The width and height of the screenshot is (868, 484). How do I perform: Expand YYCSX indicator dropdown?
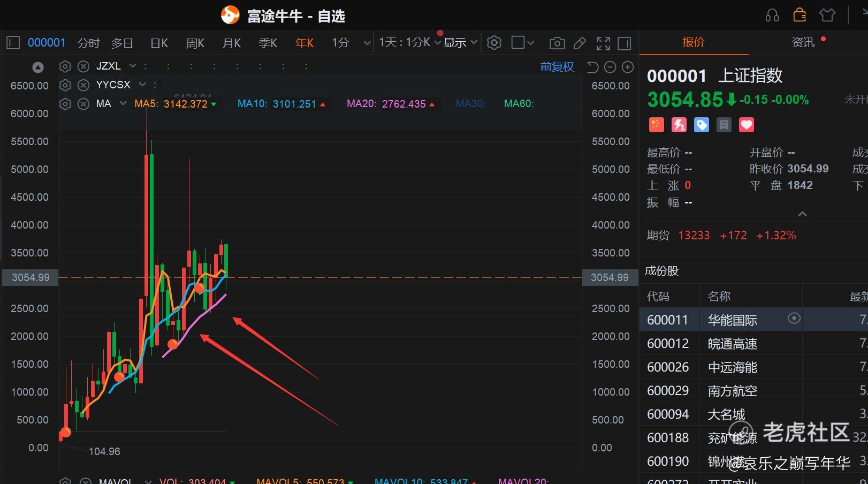142,85
